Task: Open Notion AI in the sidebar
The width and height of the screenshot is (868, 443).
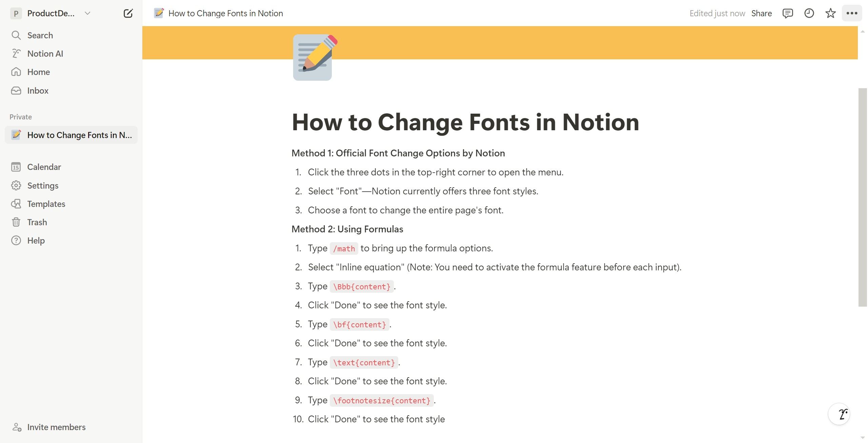Action: click(71, 54)
